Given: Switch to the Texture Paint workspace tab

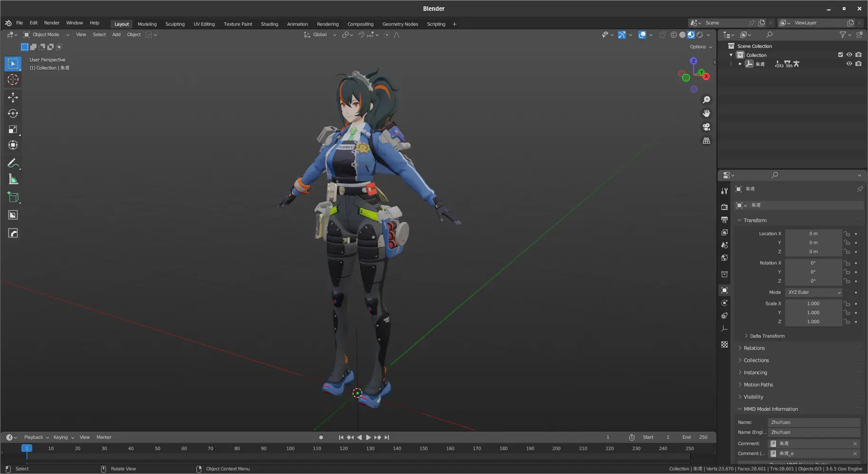Looking at the screenshot, I should (238, 24).
